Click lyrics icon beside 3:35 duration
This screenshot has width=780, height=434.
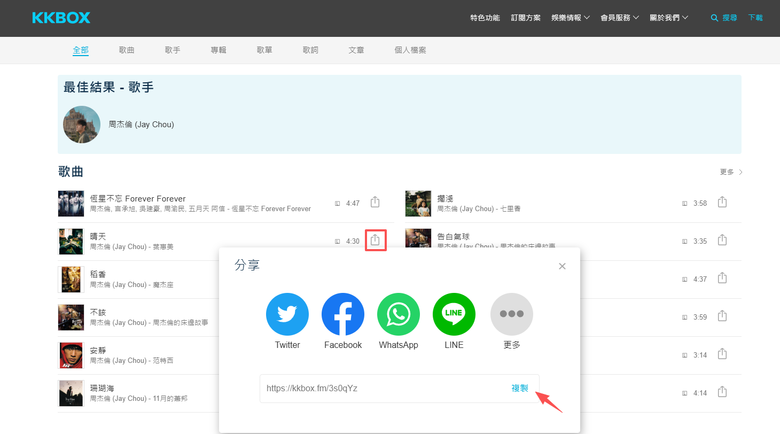[684, 241]
